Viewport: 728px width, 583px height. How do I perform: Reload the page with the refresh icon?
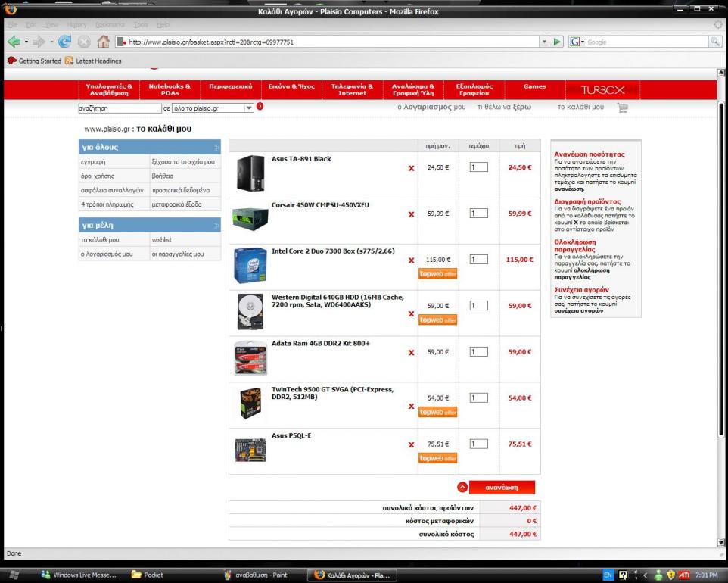[x=64, y=42]
